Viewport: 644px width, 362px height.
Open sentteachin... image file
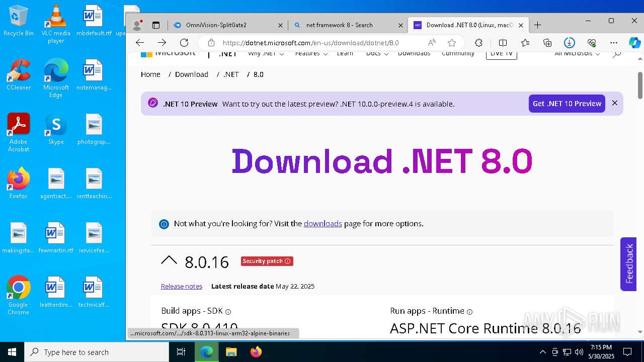click(94, 184)
